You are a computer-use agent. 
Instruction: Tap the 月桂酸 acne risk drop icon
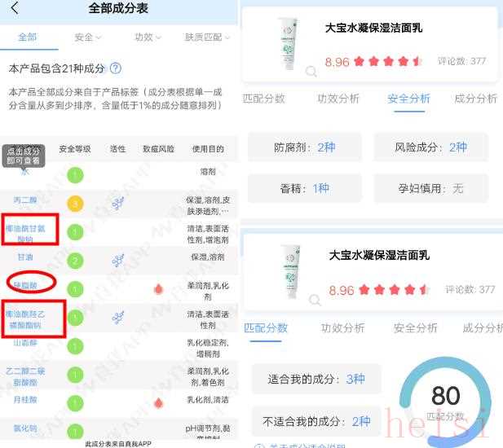(158, 403)
